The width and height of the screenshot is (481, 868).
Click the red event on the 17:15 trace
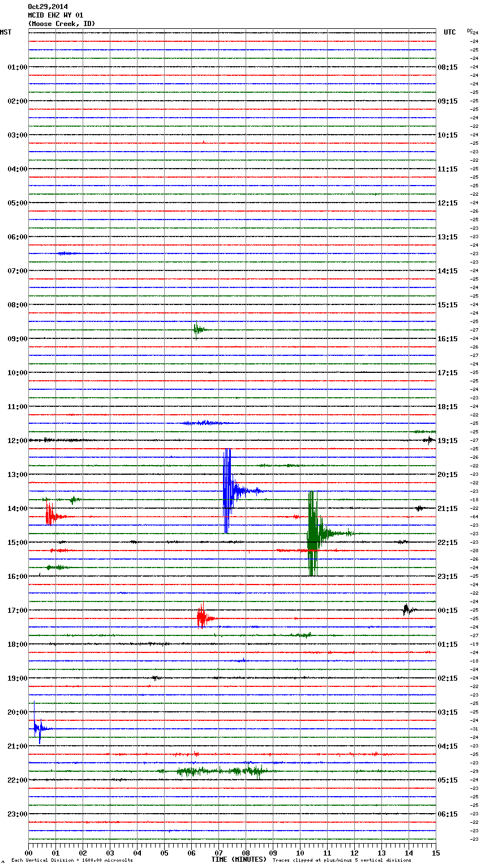[201, 618]
